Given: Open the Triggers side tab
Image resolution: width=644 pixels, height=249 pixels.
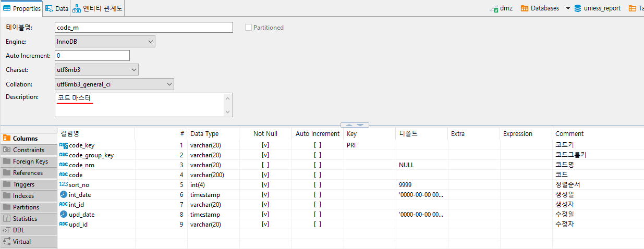Looking at the screenshot, I should click(28, 184).
